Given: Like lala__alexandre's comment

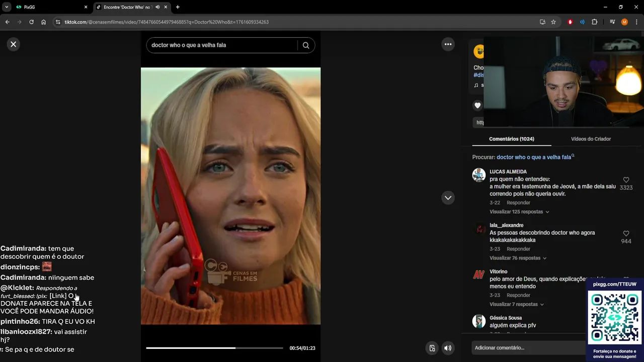Looking at the screenshot, I should tap(626, 234).
